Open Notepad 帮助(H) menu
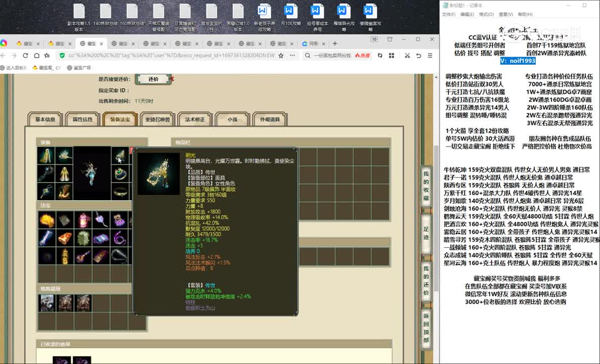 [525, 14]
